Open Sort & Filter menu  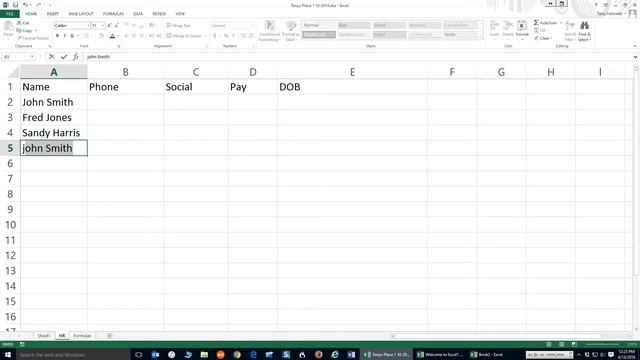570,31
